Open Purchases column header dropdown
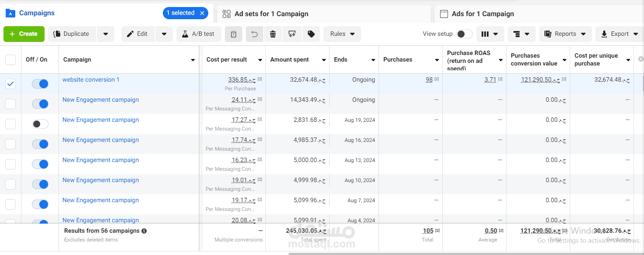The height and width of the screenshot is (255, 644). coord(437,60)
